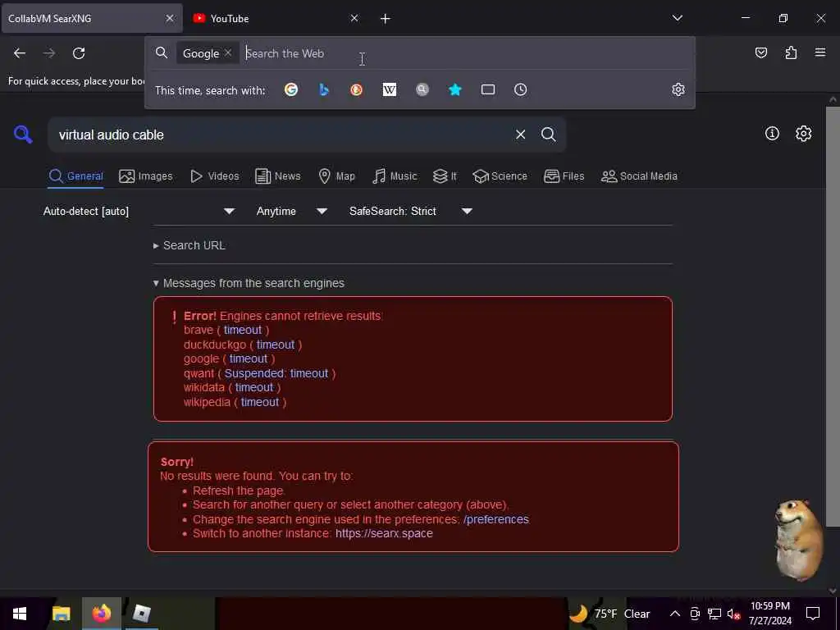Image resolution: width=840 pixels, height=630 pixels.
Task: Switch to the Social Media category
Action: 639,176
